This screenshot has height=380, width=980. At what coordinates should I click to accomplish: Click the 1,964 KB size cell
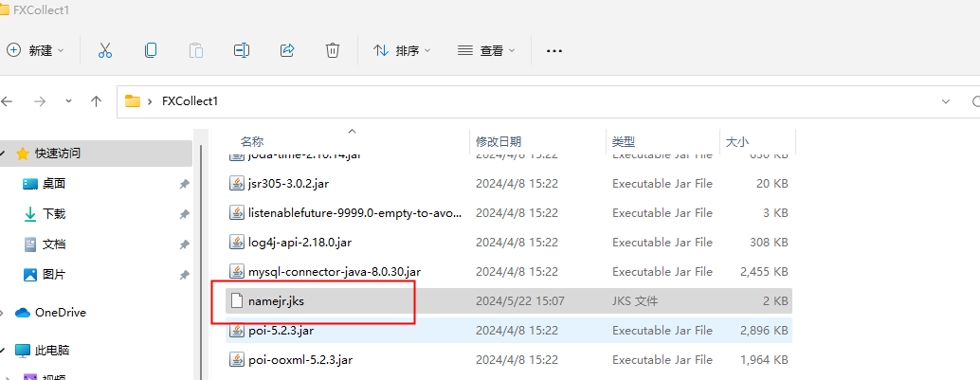pyautogui.click(x=764, y=360)
